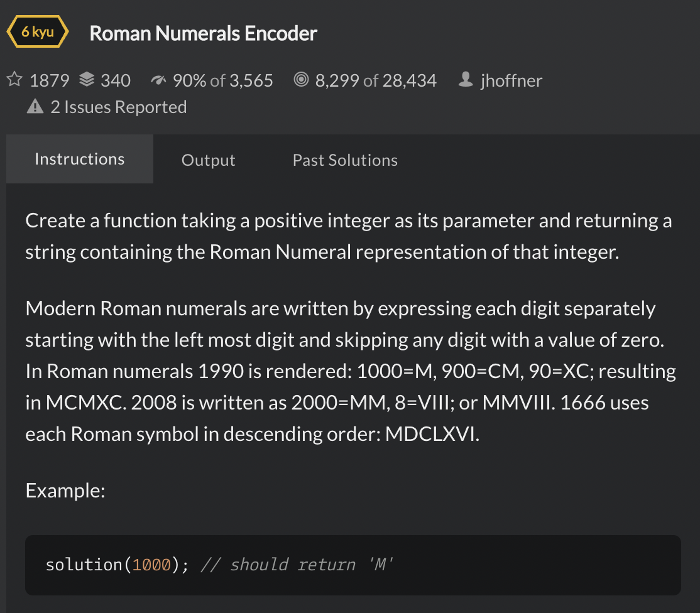Click the 340 collections count
The width and height of the screenshot is (700, 613).
click(x=115, y=81)
